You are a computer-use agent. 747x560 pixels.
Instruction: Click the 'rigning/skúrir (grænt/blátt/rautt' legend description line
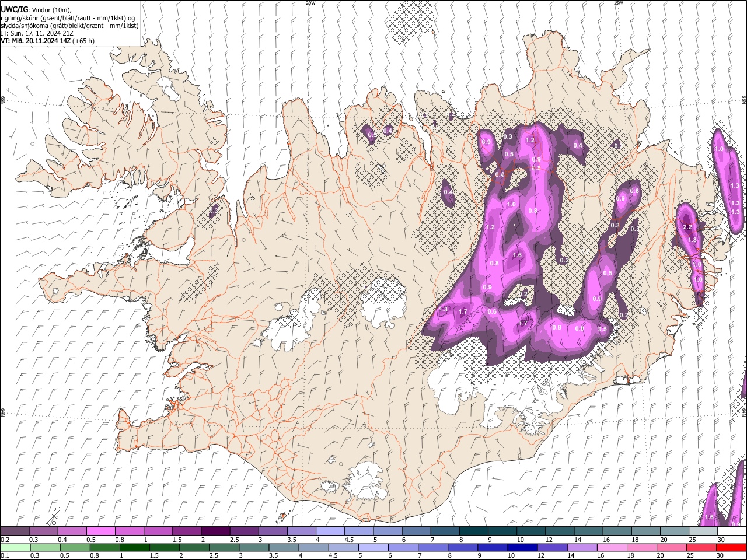pos(68,18)
